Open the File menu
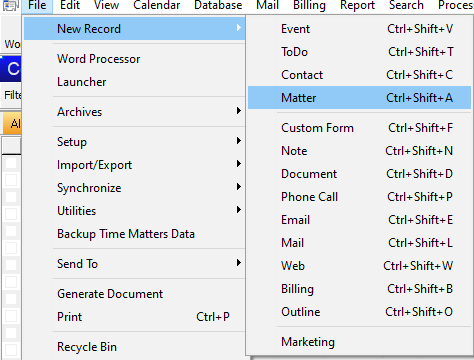Screen dimensions: 474x360 [x=37, y=5]
